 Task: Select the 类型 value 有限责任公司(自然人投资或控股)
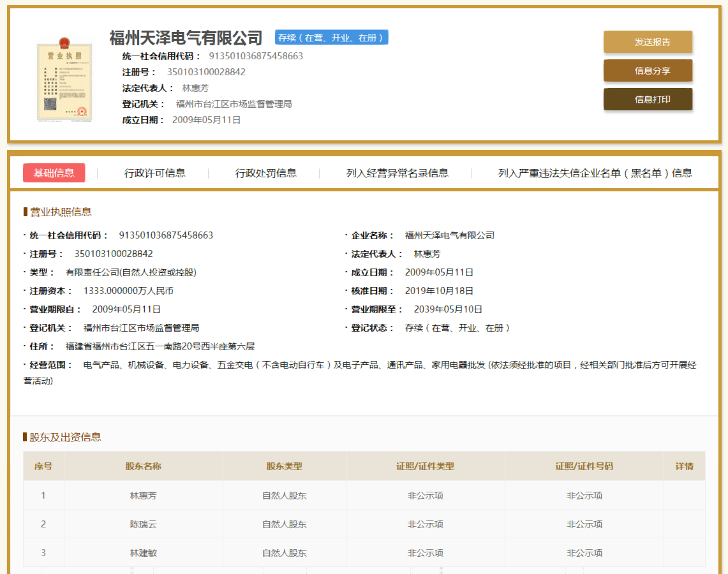coord(131,272)
